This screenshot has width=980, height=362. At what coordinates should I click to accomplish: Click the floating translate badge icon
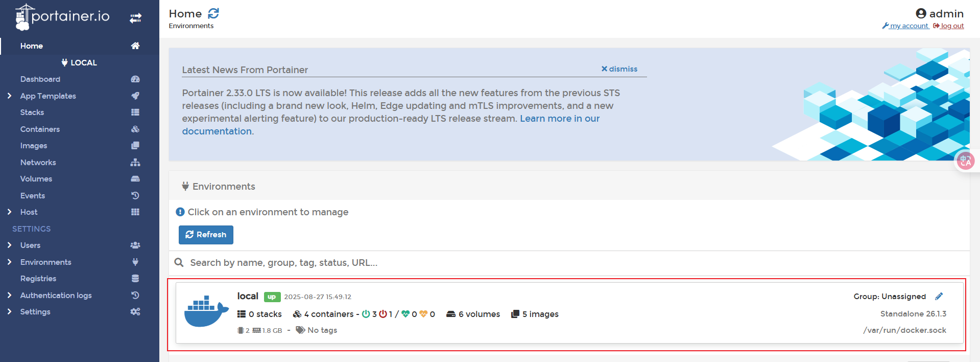[x=965, y=162]
